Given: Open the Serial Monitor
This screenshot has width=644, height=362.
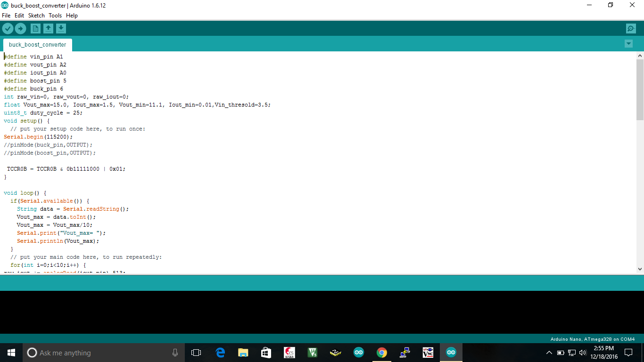Looking at the screenshot, I should coord(631,28).
